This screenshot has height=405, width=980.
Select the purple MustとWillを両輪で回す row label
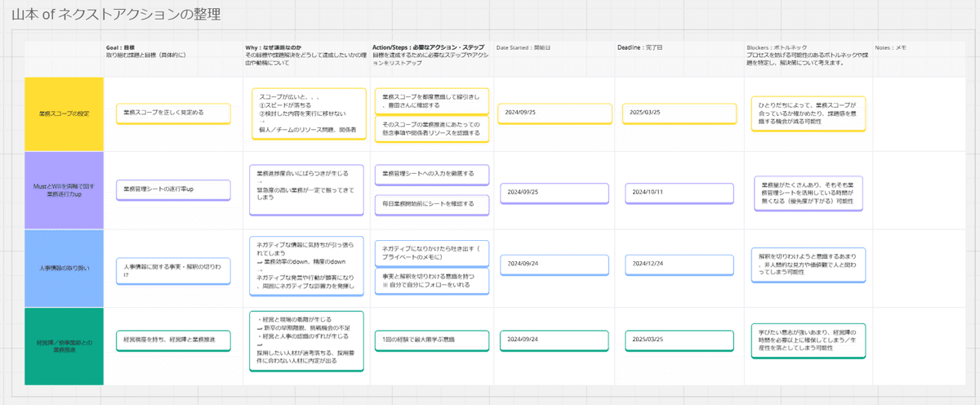[x=65, y=190]
